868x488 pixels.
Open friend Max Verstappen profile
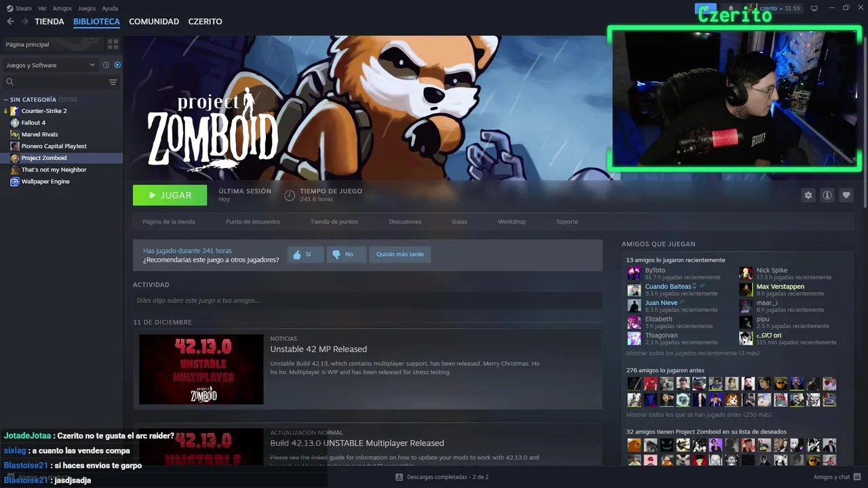(781, 287)
